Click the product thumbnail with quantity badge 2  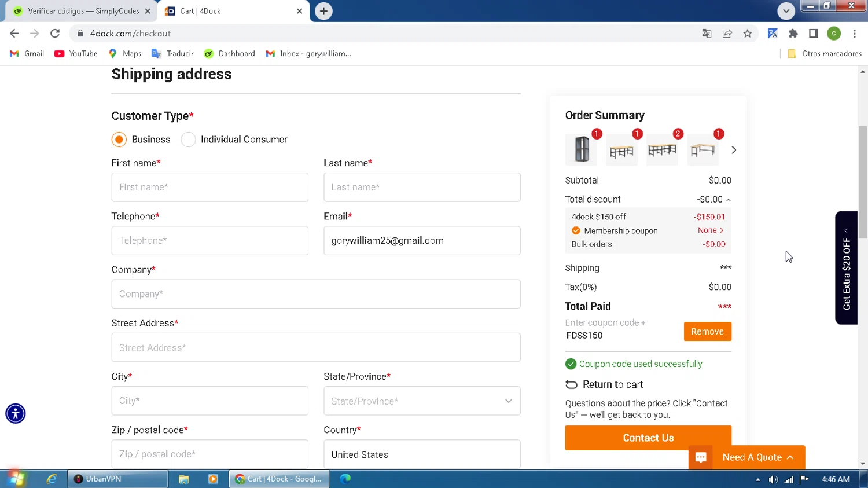[663, 149]
